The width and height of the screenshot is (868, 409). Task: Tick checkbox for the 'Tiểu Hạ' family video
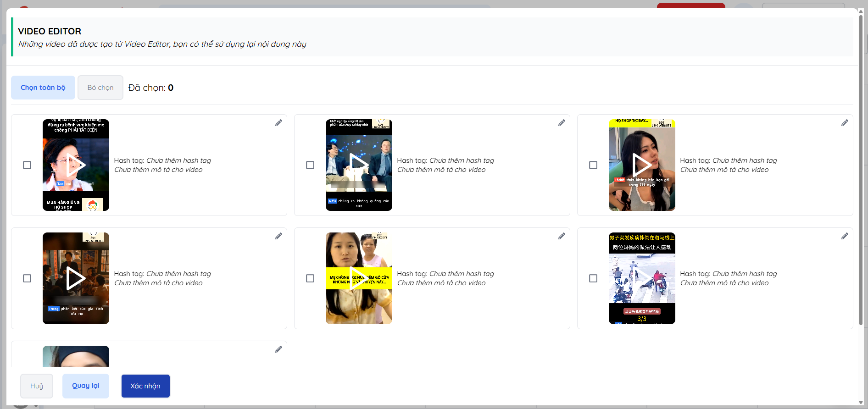pyautogui.click(x=27, y=278)
